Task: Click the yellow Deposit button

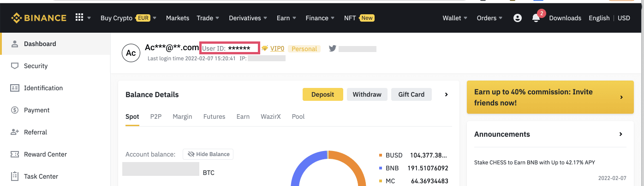Action: tap(322, 94)
